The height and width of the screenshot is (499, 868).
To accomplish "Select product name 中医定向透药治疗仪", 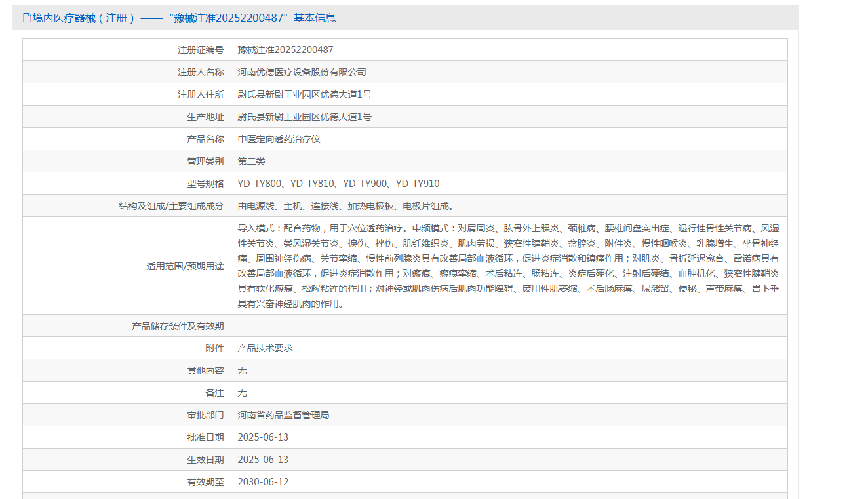I will pos(279,139).
